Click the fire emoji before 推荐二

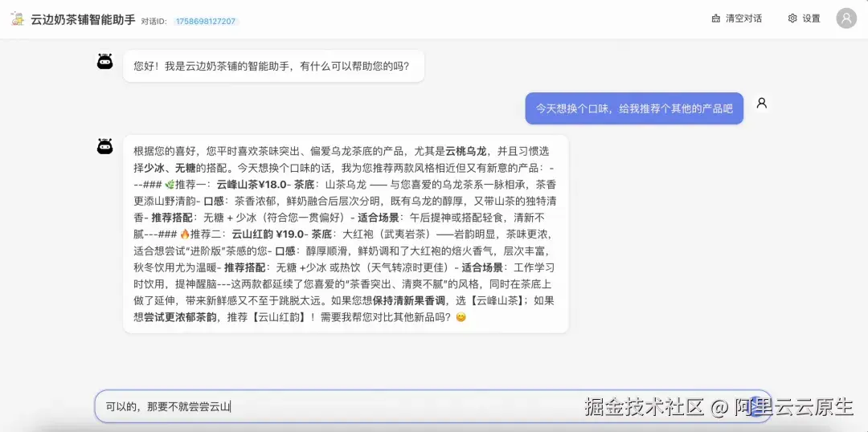(185, 234)
